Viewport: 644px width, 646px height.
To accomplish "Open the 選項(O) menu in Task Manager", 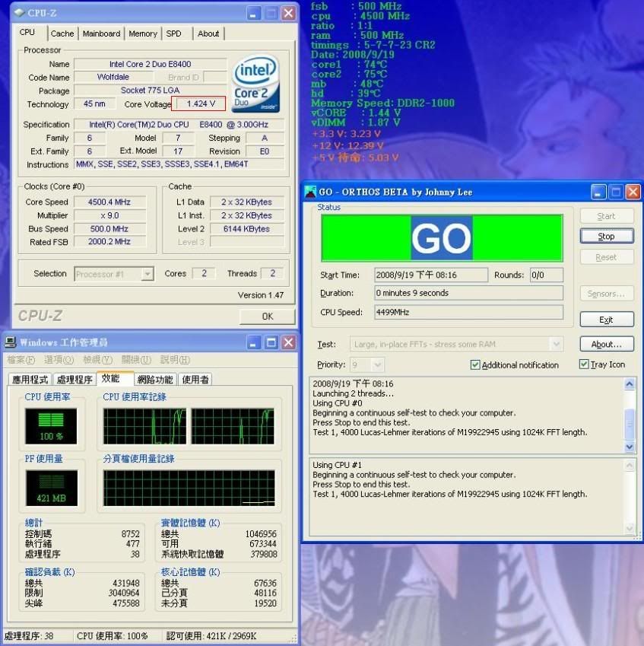I will (x=59, y=360).
